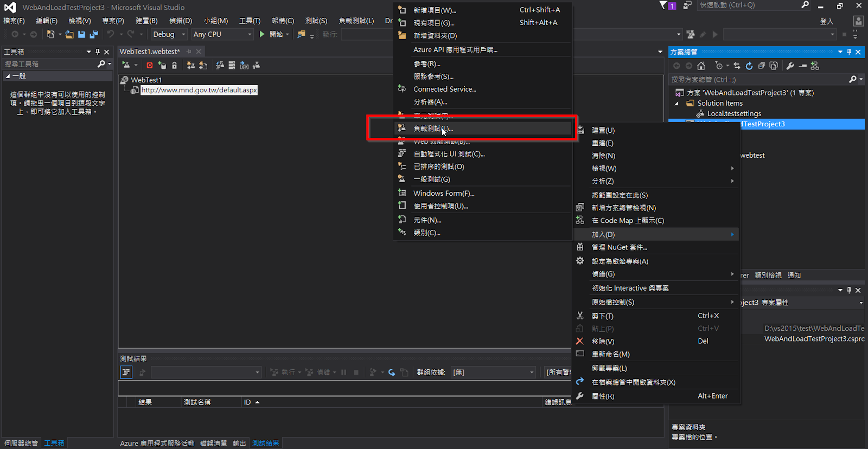Select 新增項目(W)... in the submenu
Image resolution: width=868 pixels, height=449 pixels.
point(483,10)
